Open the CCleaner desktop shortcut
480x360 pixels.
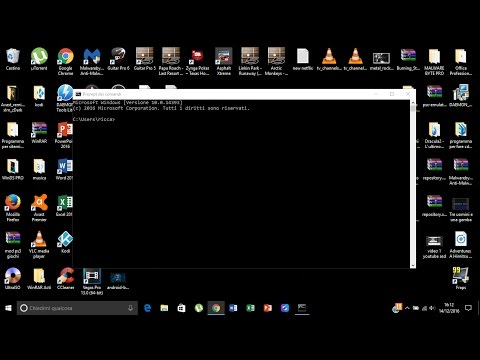pyautogui.click(x=65, y=278)
